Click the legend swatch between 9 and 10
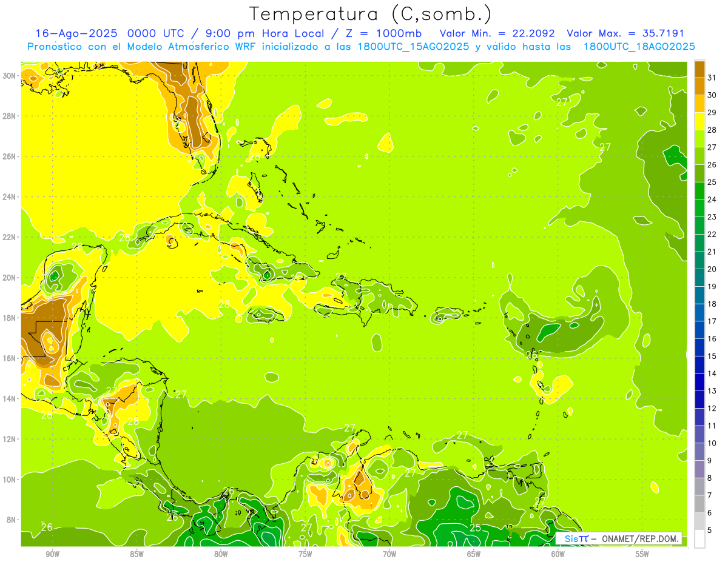The height and width of the screenshot is (562, 728). pos(699,452)
